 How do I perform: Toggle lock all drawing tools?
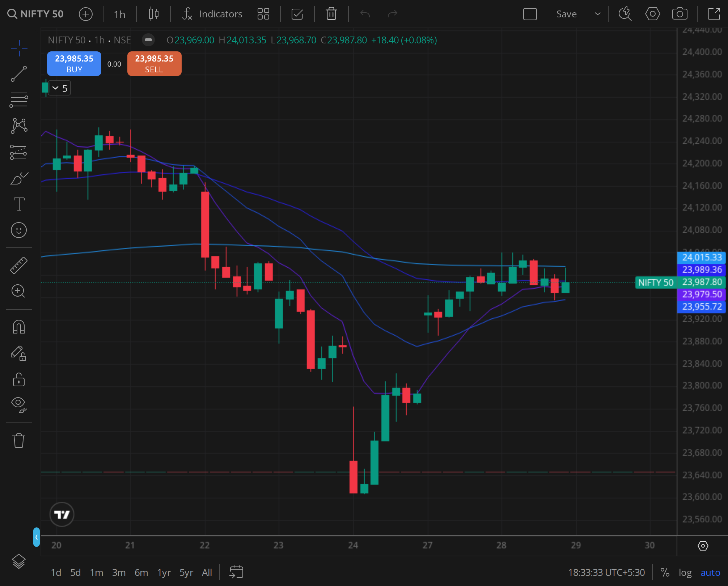point(19,380)
